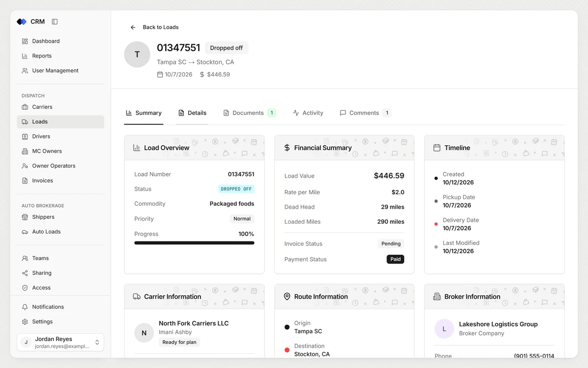Click the Teams people icon

pos(25,258)
